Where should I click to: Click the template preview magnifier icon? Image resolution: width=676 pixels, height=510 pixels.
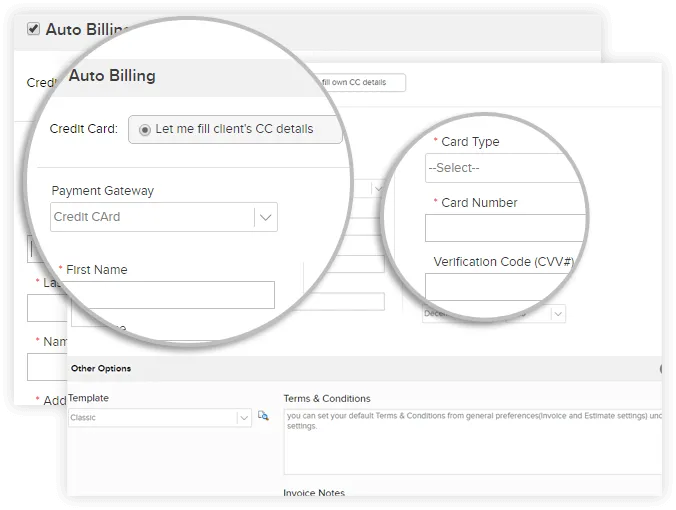point(263,416)
